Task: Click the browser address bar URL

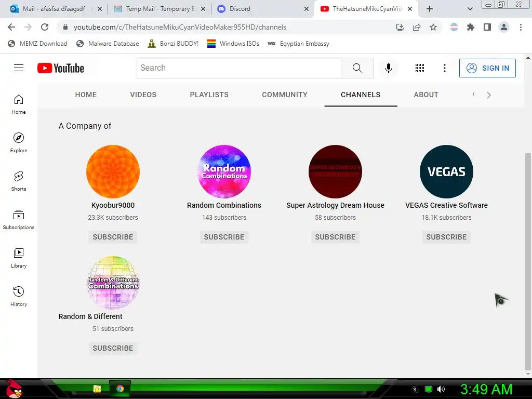Action: (180, 27)
